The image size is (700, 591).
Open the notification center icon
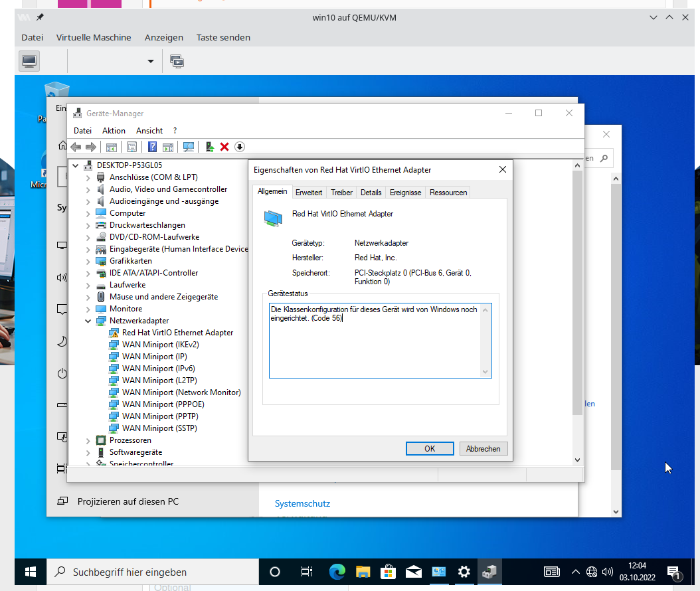pos(673,572)
